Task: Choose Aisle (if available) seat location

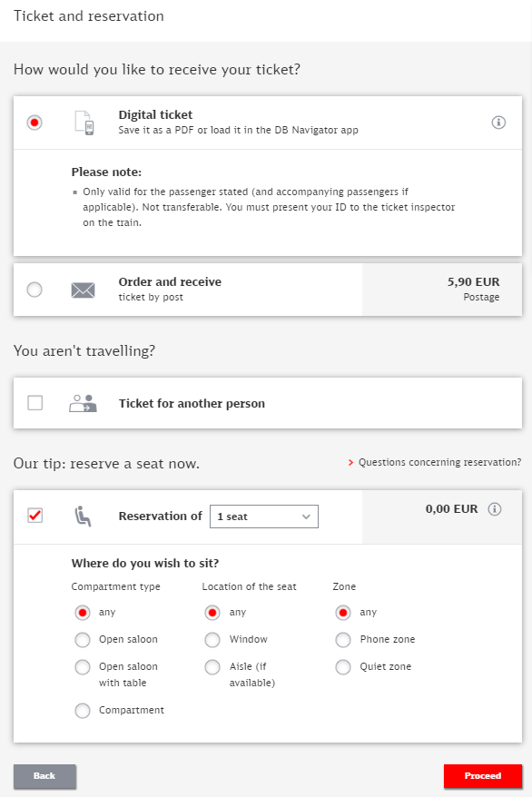Action: 212,666
